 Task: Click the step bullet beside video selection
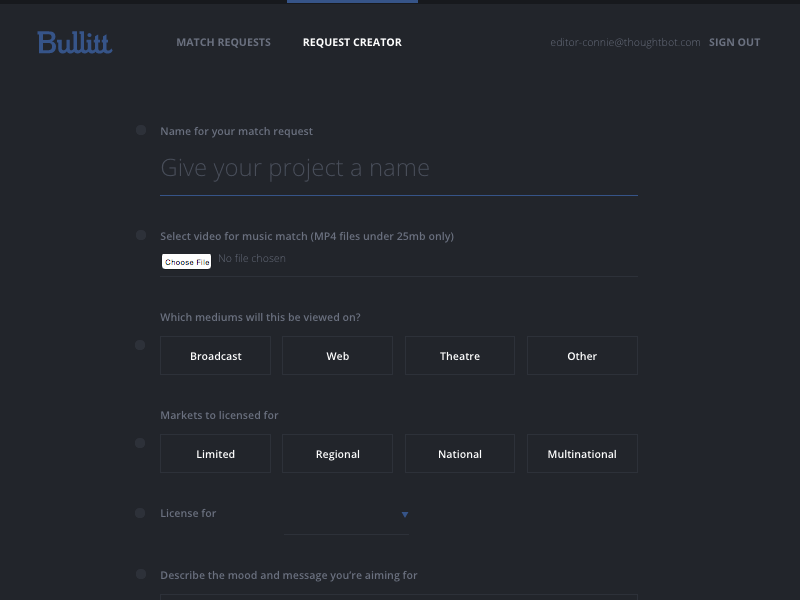pos(141,235)
